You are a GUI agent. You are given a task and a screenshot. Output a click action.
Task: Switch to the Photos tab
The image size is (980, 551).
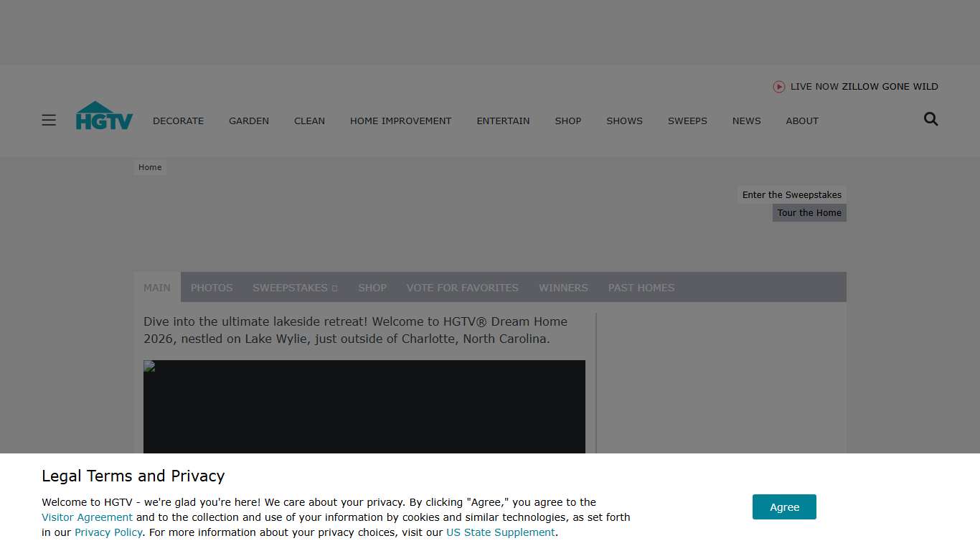(x=212, y=288)
